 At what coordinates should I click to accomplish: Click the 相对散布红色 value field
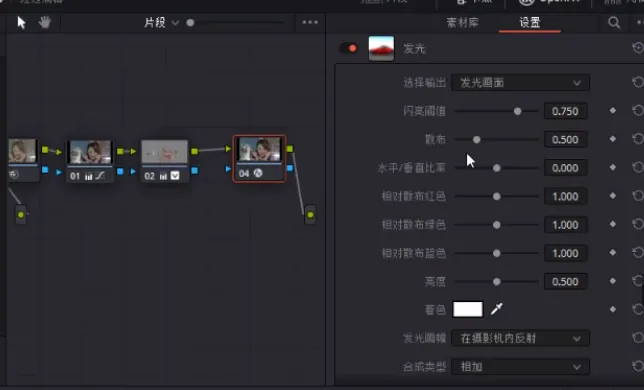pos(565,197)
